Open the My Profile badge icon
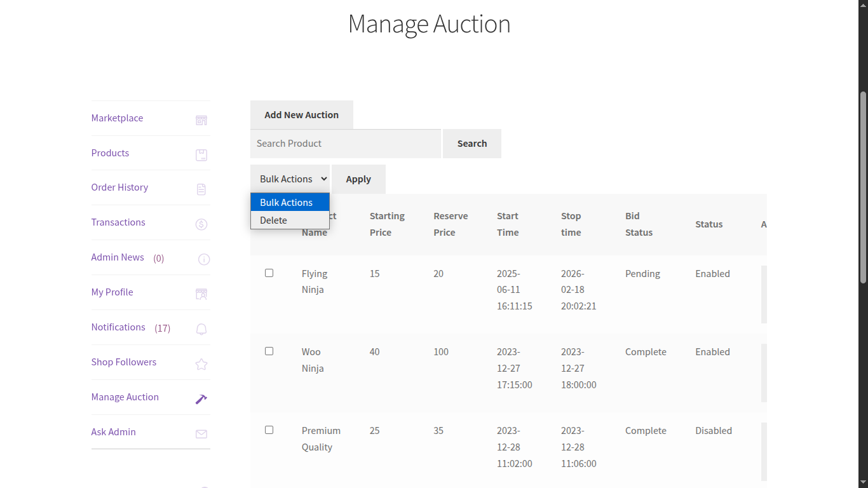 [201, 294]
